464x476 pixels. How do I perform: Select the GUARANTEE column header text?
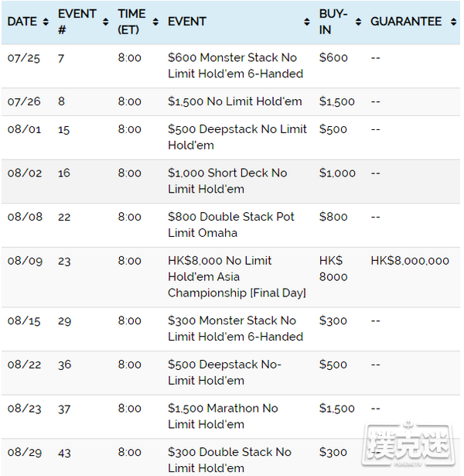coord(406,22)
